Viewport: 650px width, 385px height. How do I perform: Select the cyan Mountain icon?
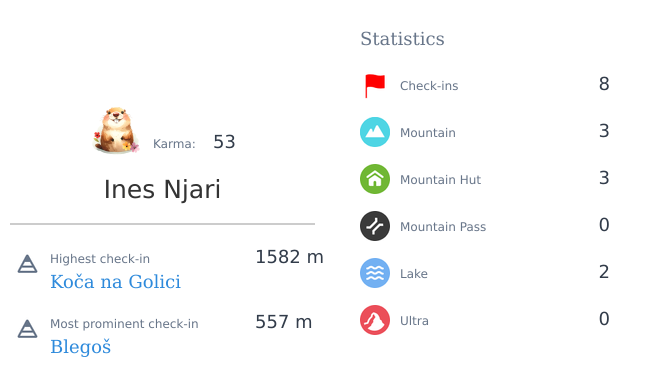coord(375,132)
